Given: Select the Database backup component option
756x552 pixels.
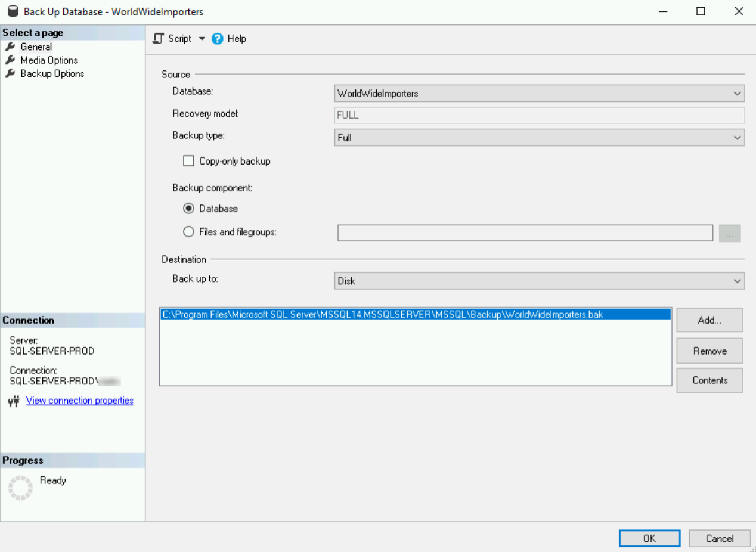Looking at the screenshot, I should [188, 208].
